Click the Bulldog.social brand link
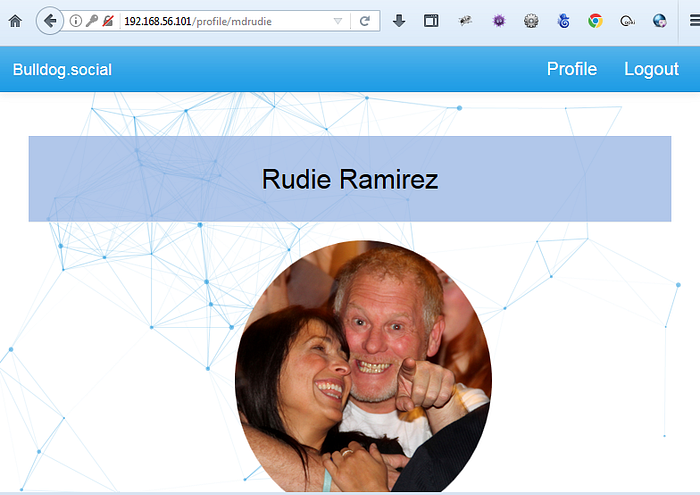The height and width of the screenshot is (495, 700). [x=62, y=69]
